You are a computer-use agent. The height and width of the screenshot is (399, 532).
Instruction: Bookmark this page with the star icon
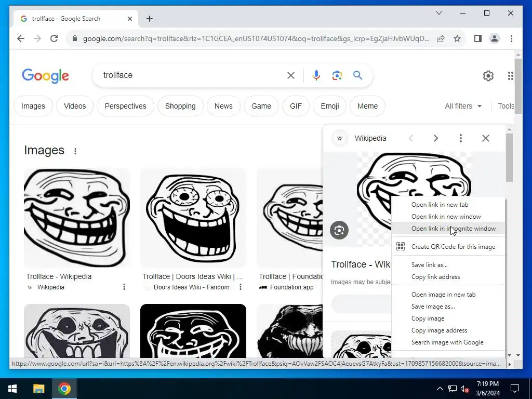coord(457,38)
